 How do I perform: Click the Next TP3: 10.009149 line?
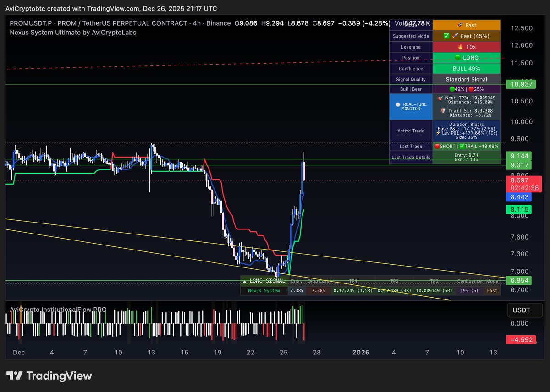[x=466, y=98]
